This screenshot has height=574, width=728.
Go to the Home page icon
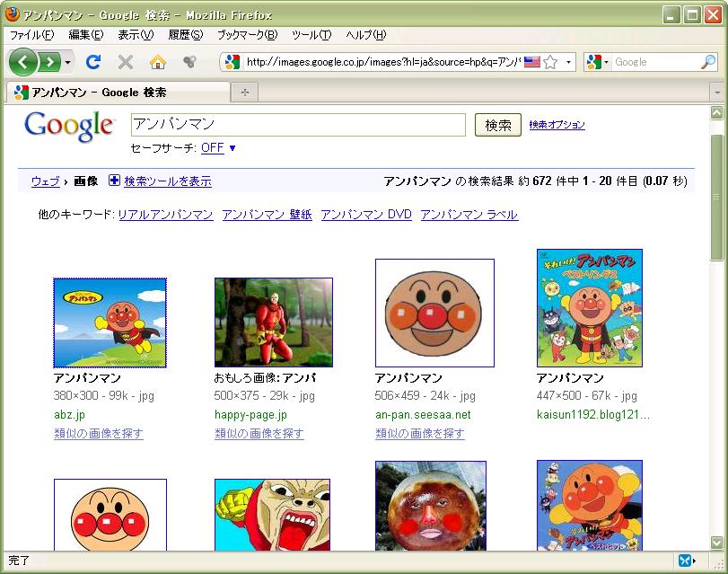pyautogui.click(x=158, y=62)
